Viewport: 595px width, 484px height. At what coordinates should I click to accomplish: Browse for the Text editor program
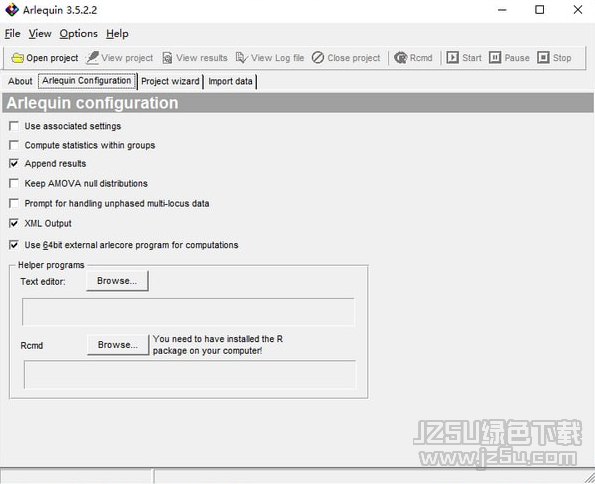click(117, 281)
